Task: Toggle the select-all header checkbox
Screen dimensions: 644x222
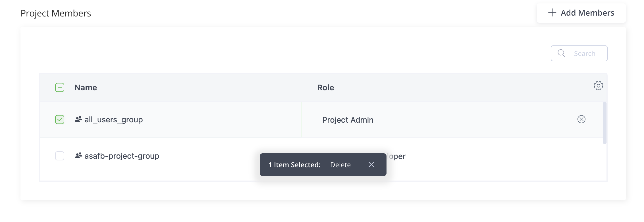Action: (60, 87)
